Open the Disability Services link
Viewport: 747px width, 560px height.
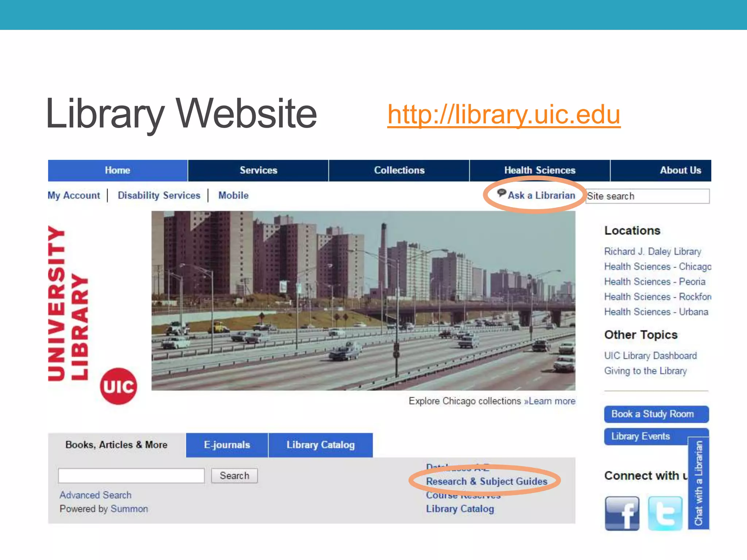pyautogui.click(x=159, y=195)
